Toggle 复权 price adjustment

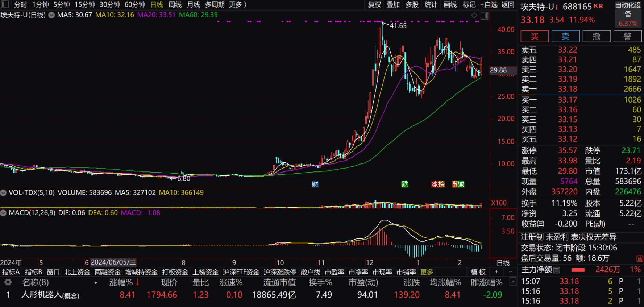pyautogui.click(x=374, y=5)
